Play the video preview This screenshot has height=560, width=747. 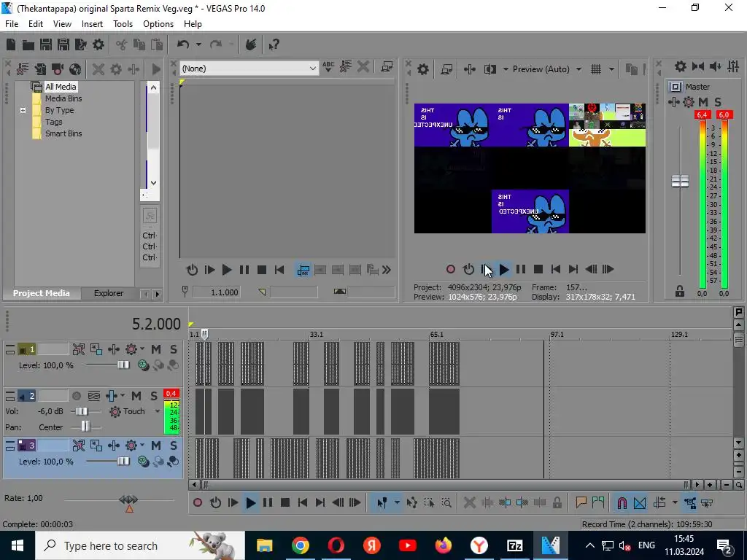503,270
